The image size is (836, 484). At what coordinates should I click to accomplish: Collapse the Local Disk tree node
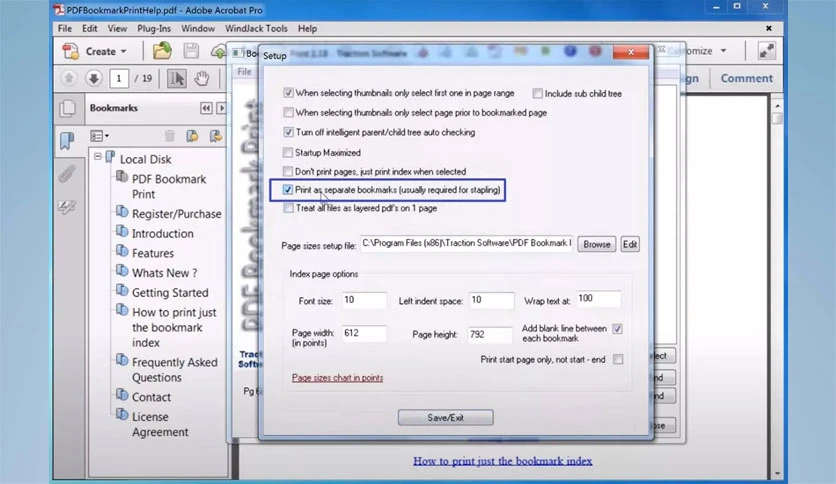coord(98,157)
